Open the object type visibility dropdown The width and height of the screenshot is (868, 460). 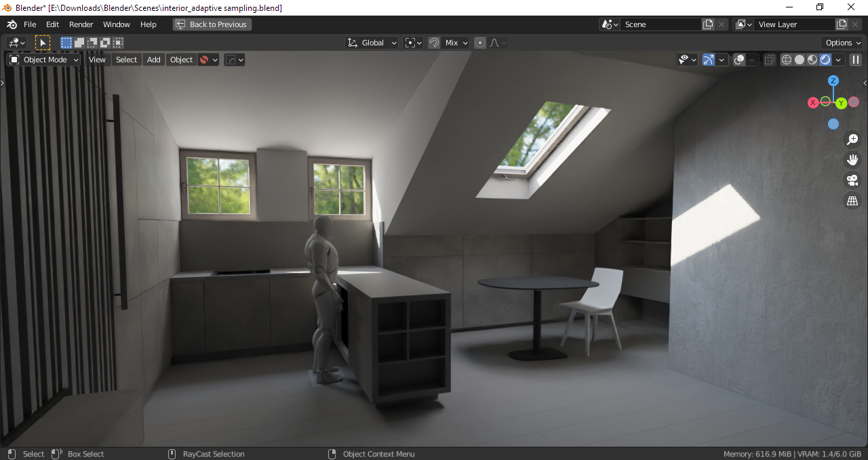(x=687, y=60)
